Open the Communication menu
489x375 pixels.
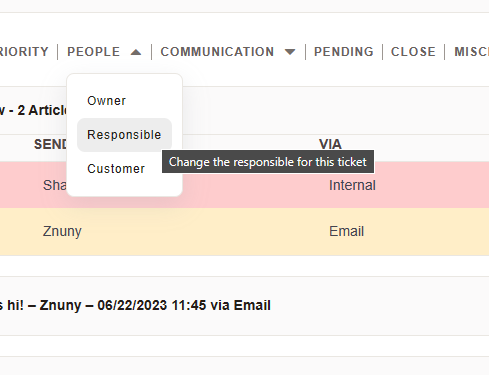point(217,52)
